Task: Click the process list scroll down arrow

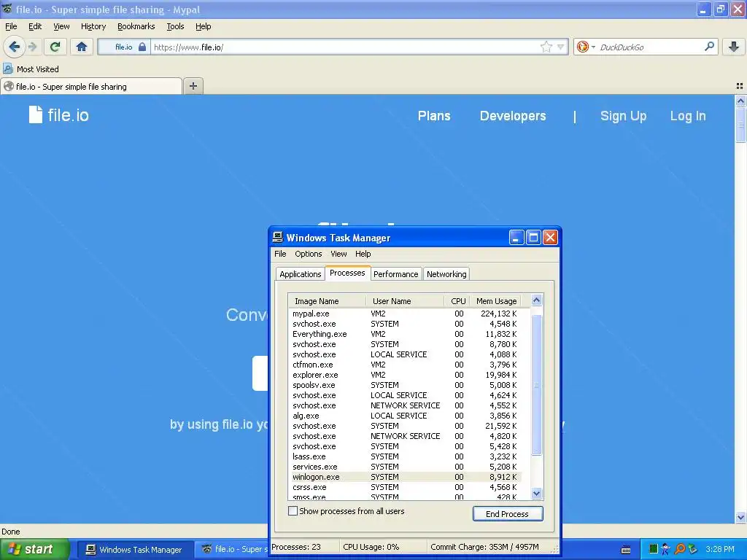Action: point(536,494)
